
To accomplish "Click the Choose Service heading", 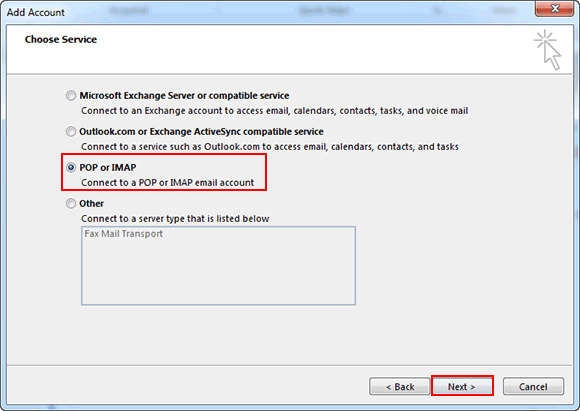I will pos(61,40).
